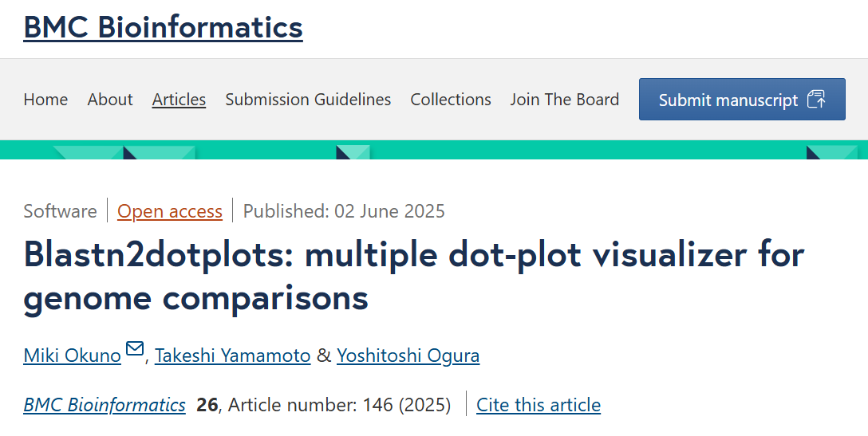Browse the Collections menu item
This screenshot has width=868, height=436.
coord(451,100)
